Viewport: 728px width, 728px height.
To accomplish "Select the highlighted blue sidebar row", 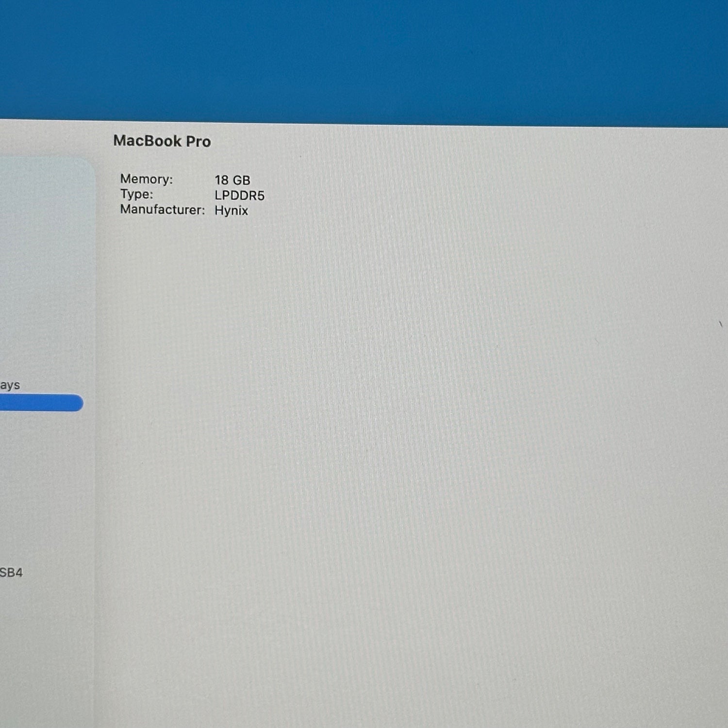I will point(41,403).
